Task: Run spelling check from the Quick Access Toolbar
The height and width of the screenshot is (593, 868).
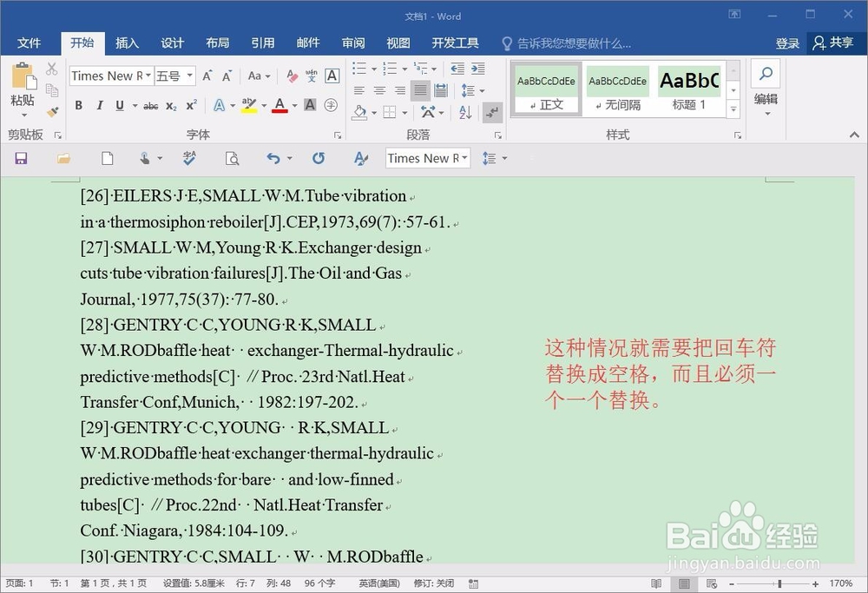Action: coord(190,157)
